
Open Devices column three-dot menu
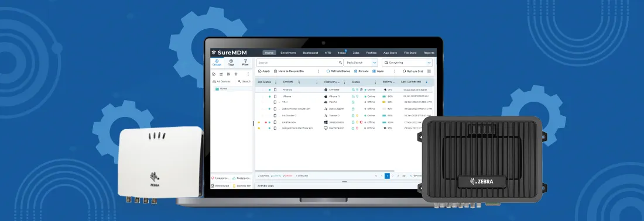317,82
